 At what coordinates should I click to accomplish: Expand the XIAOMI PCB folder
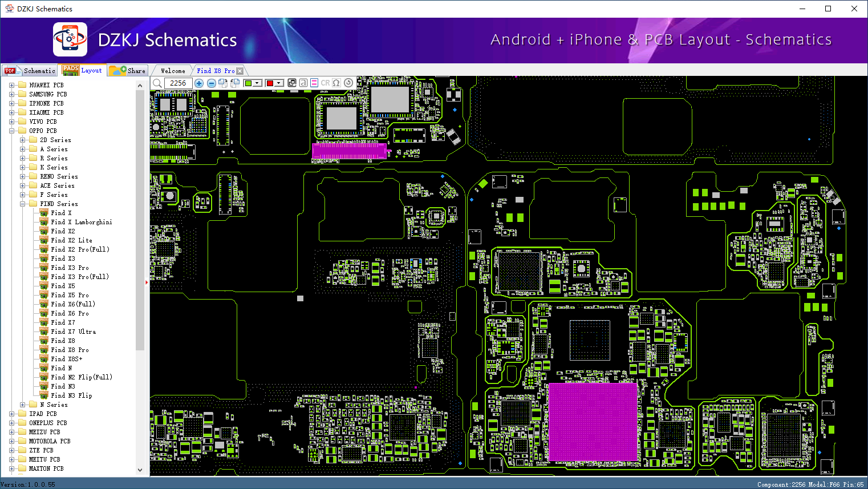[11, 112]
